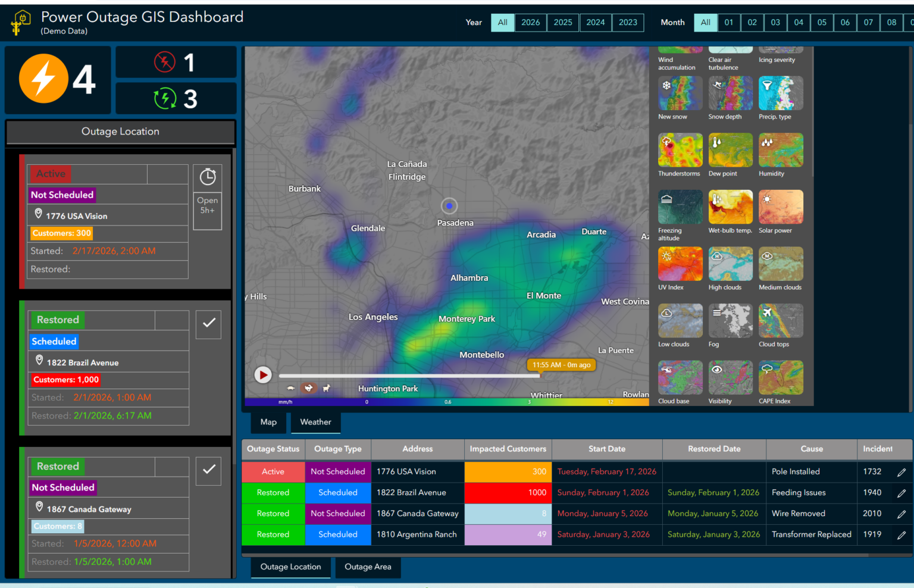
Task: Filter Month by 06
Action: tap(845, 23)
